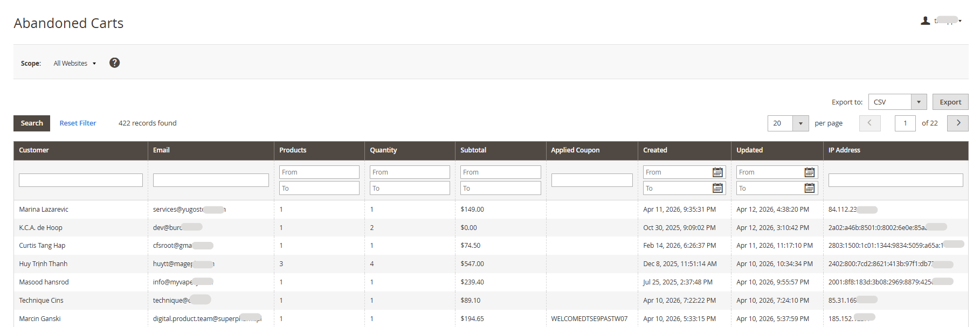Focus the Applied Coupon filter field
This screenshot has width=980, height=327.
click(x=592, y=180)
